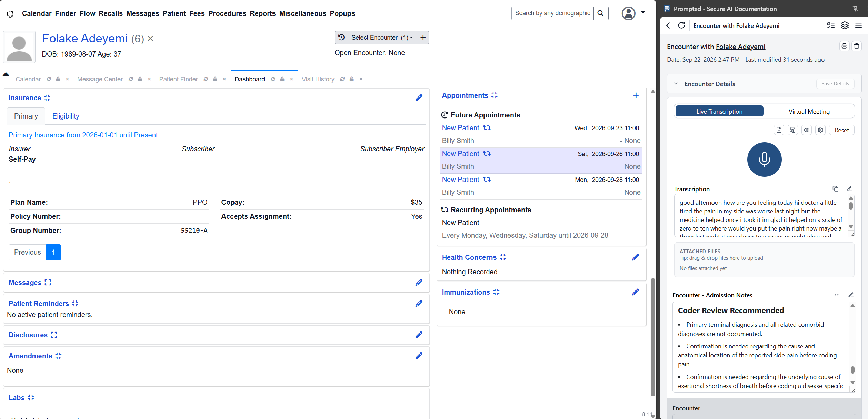The height and width of the screenshot is (419, 868).
Task: Add a new appointment with plus icon
Action: (636, 95)
